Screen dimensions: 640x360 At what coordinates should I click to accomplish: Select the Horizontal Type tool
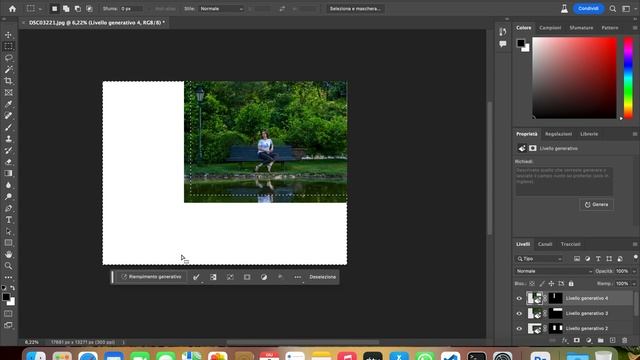click(8, 220)
